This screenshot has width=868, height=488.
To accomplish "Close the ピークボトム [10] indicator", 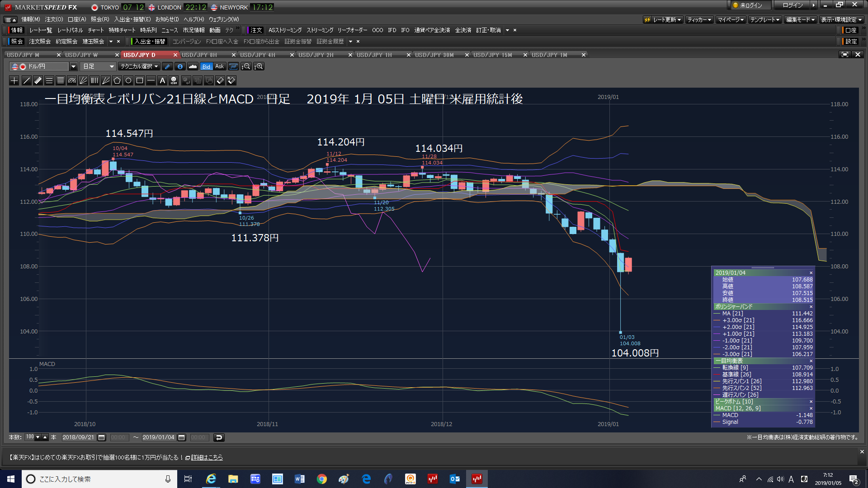I will [811, 402].
